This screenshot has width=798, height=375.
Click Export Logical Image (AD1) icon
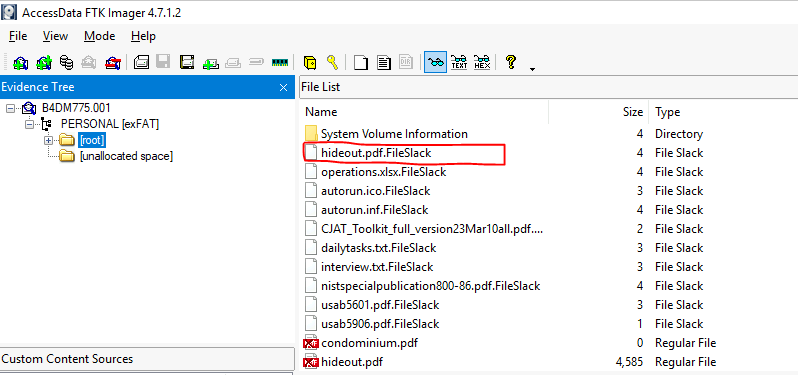187,63
